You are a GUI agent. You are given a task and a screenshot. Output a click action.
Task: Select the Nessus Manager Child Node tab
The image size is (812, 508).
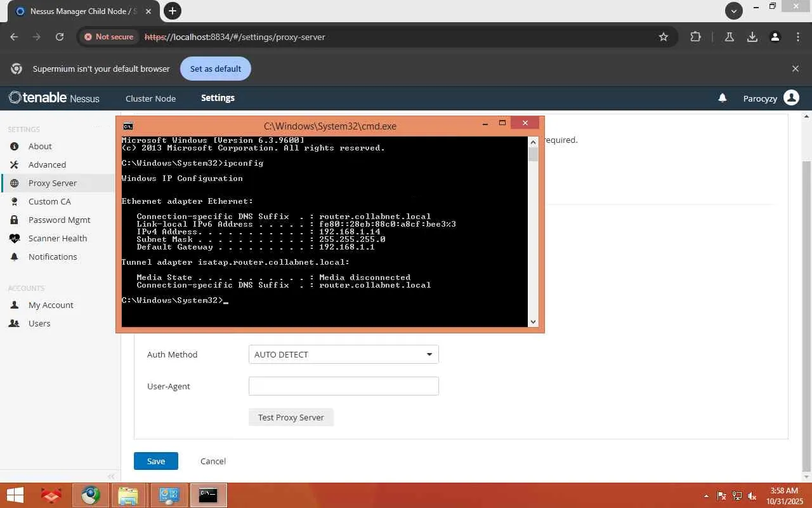click(x=83, y=11)
